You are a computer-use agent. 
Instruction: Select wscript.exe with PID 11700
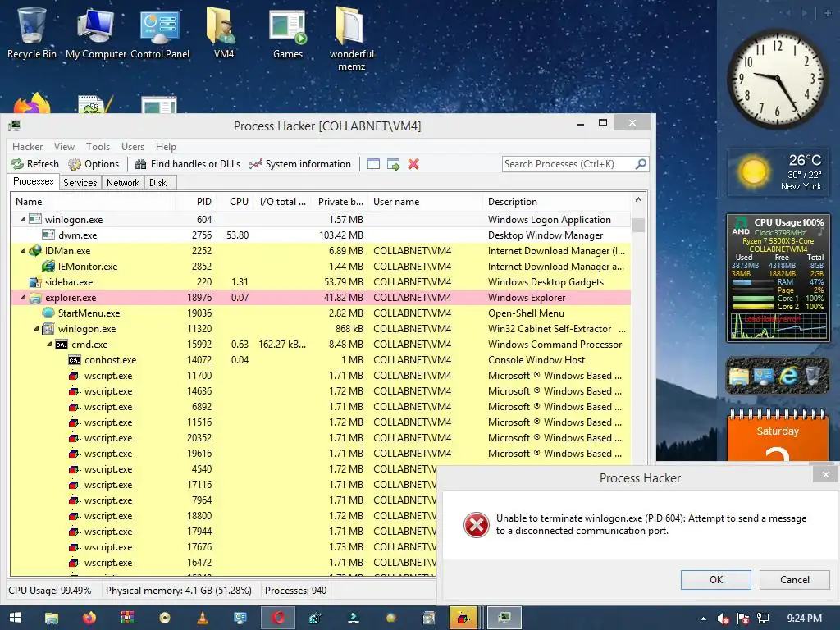coord(321,376)
